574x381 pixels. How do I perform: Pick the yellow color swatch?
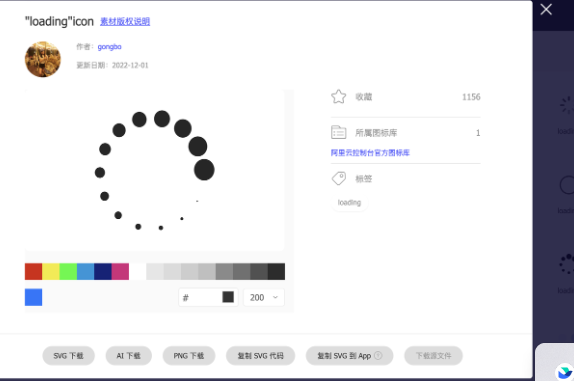[x=51, y=272]
